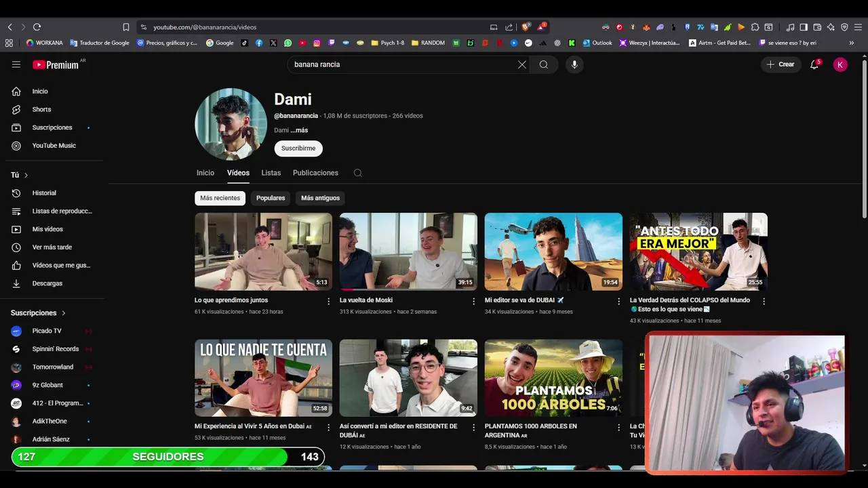Screen dimensions: 868x488
Task: Open options for La Verdad Detrás del COLAPSO video
Action: [x=764, y=301]
